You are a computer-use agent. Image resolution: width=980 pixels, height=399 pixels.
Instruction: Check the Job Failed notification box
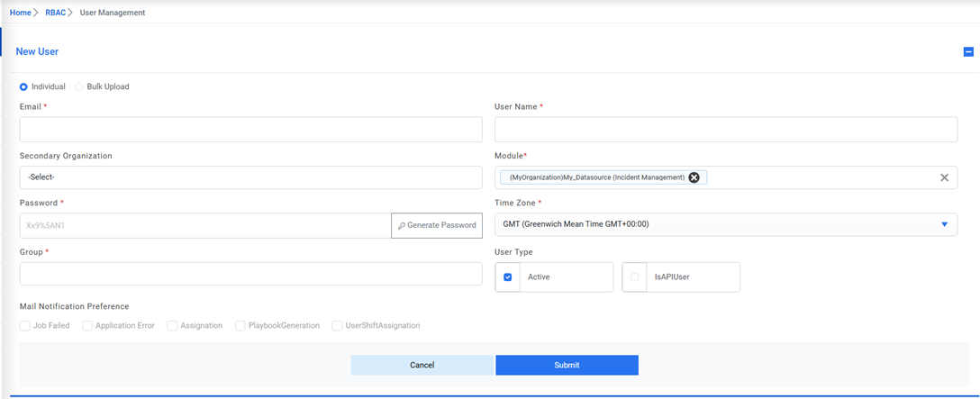pyautogui.click(x=25, y=326)
